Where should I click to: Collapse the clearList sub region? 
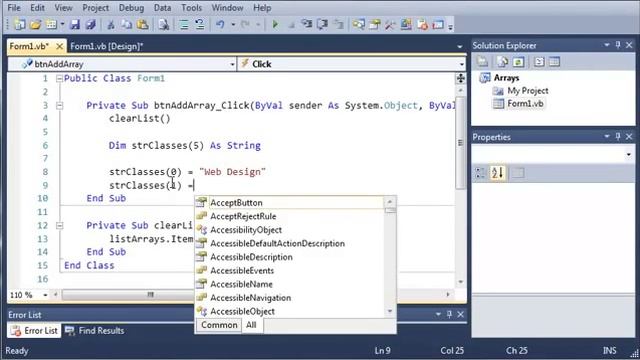(59, 226)
